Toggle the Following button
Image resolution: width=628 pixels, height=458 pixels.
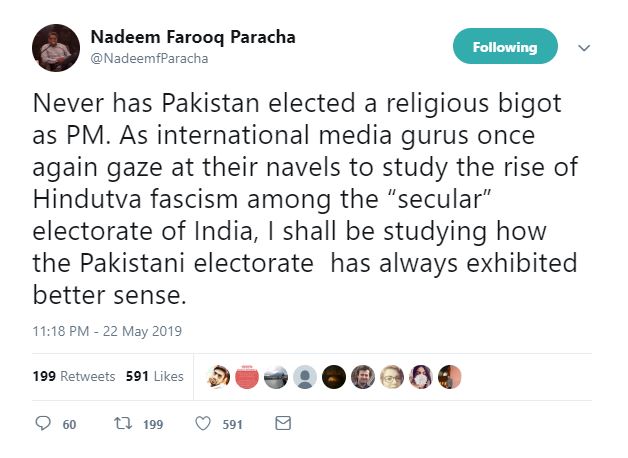click(x=505, y=47)
